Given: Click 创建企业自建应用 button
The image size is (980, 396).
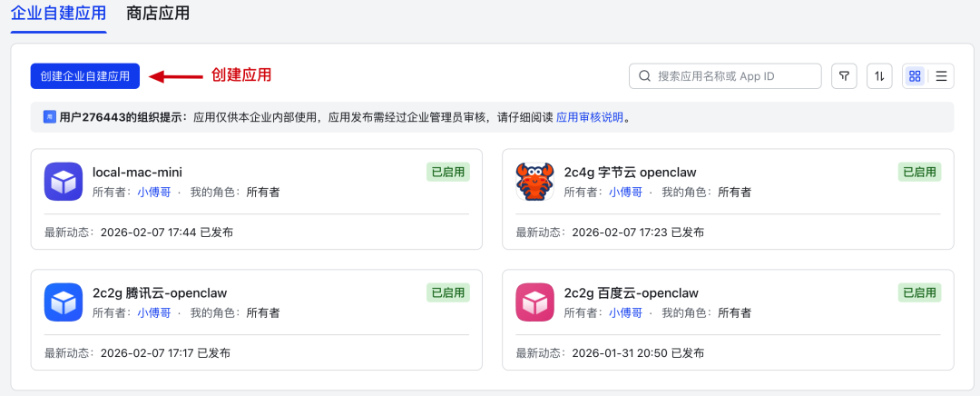Looking at the screenshot, I should 85,76.
